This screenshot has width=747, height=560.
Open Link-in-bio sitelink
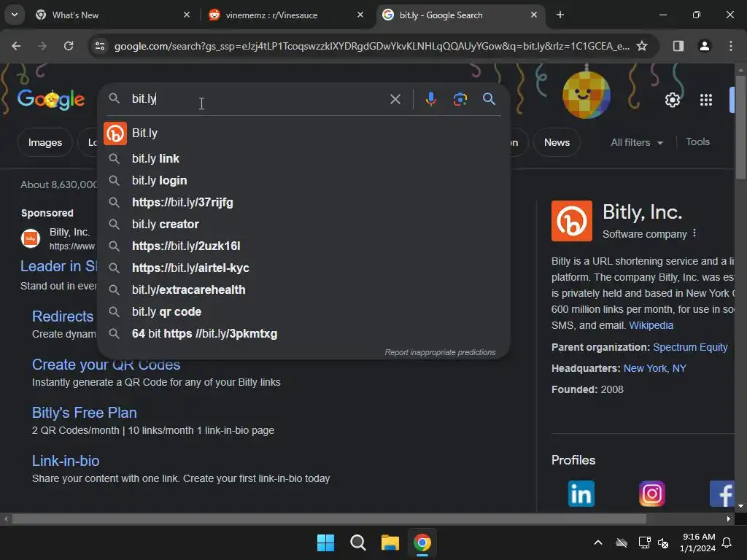click(66, 461)
